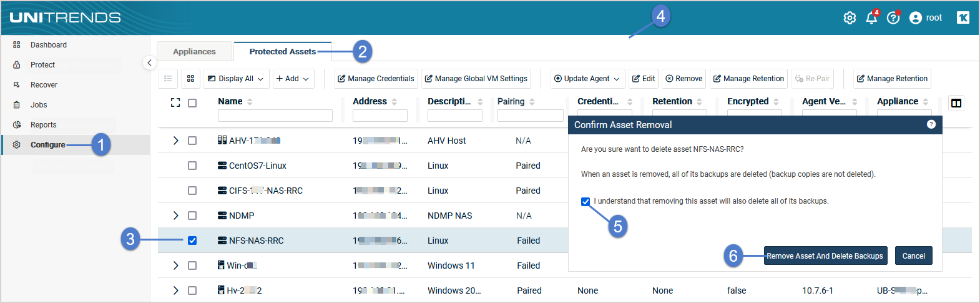Select the CentOS7-Linux asset name
Screen dimensions: 980x303
point(258,166)
